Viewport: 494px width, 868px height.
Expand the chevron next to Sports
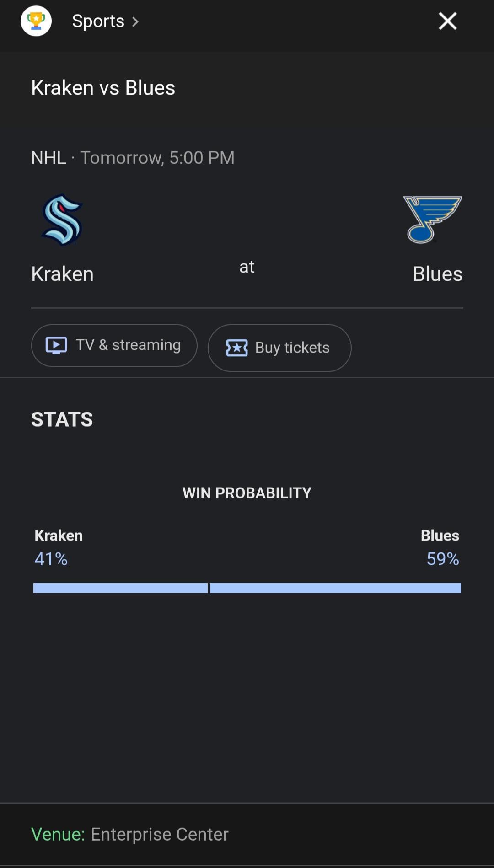pyautogui.click(x=135, y=21)
